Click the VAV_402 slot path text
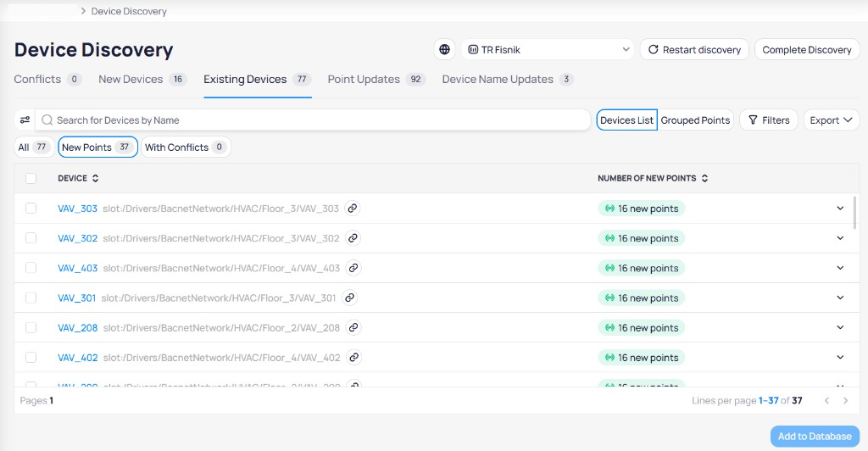The image size is (868, 451). tap(222, 358)
